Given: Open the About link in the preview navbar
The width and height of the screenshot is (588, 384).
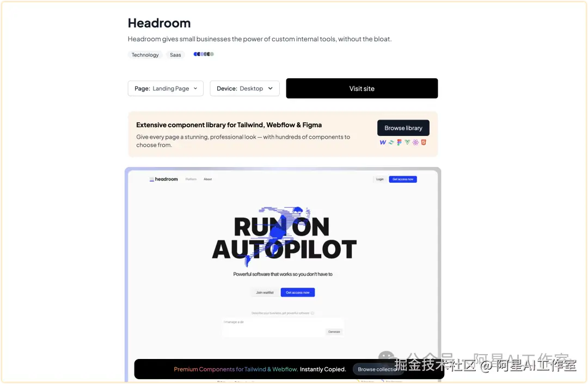Looking at the screenshot, I should [208, 179].
